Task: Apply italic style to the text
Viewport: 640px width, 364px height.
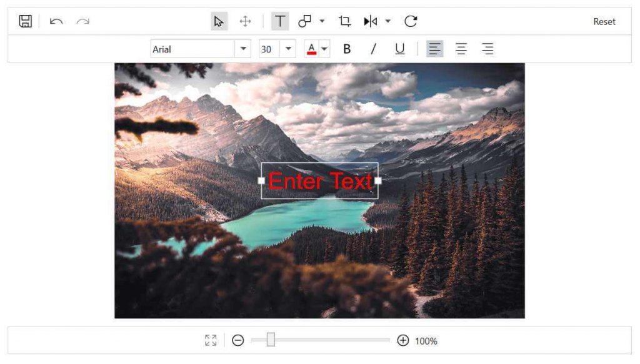Action: pyautogui.click(x=373, y=49)
